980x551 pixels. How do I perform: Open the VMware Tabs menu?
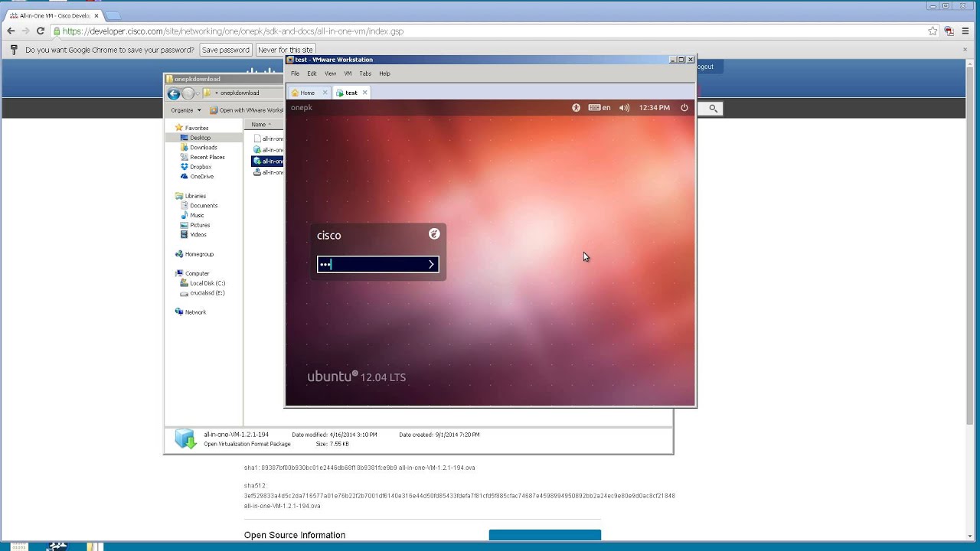click(x=365, y=73)
